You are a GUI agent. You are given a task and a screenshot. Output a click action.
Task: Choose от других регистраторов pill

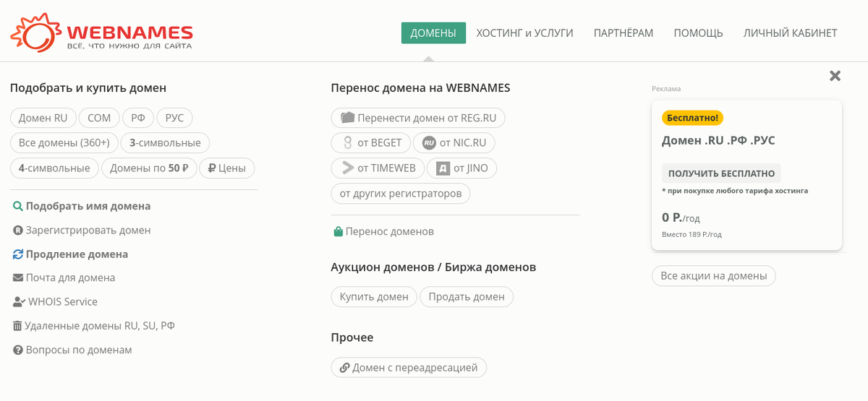401,194
